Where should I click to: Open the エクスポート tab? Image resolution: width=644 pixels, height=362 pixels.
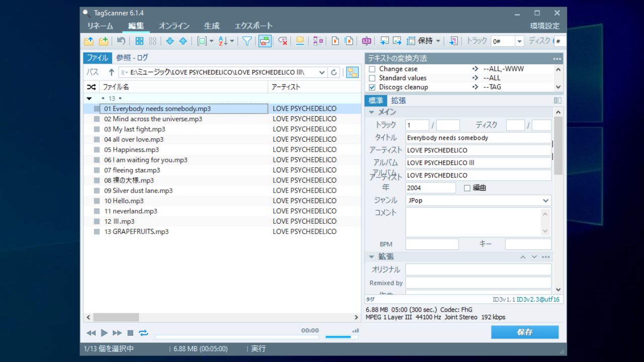click(x=254, y=26)
